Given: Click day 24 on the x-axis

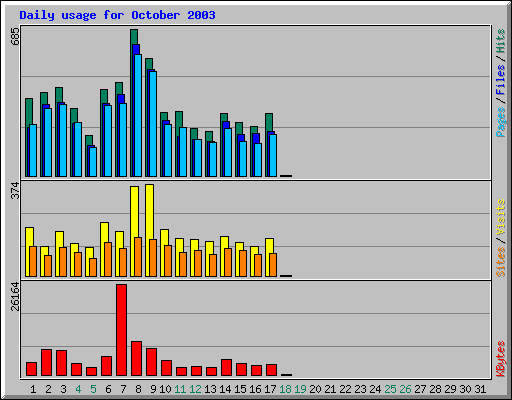Looking at the screenshot, I should tap(375, 389).
